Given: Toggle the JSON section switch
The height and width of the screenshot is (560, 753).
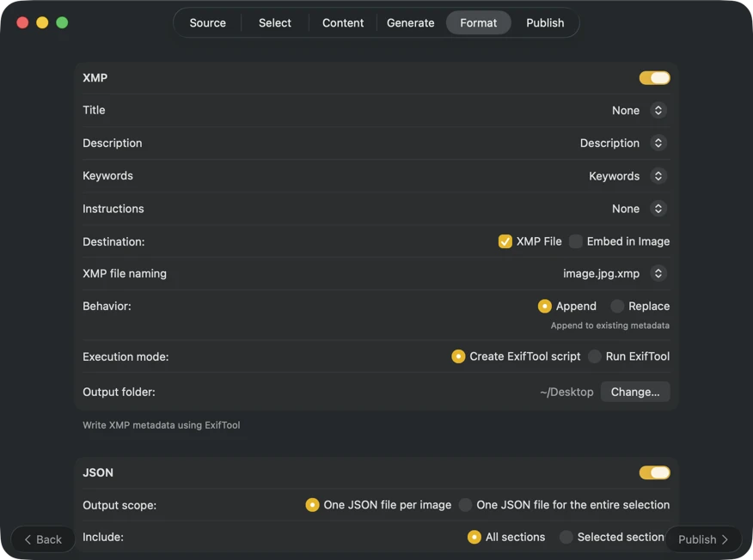Looking at the screenshot, I should coord(654,472).
